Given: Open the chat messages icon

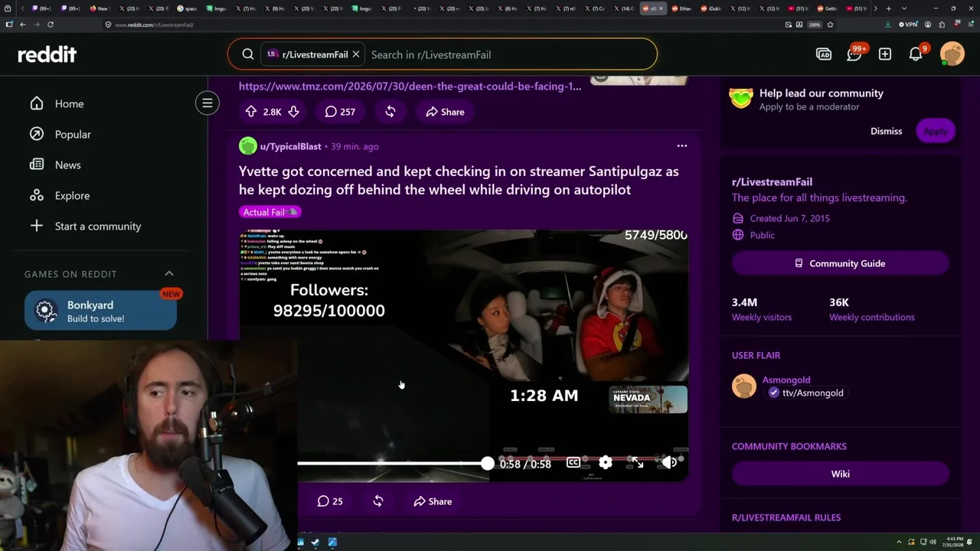Looking at the screenshot, I should point(854,54).
